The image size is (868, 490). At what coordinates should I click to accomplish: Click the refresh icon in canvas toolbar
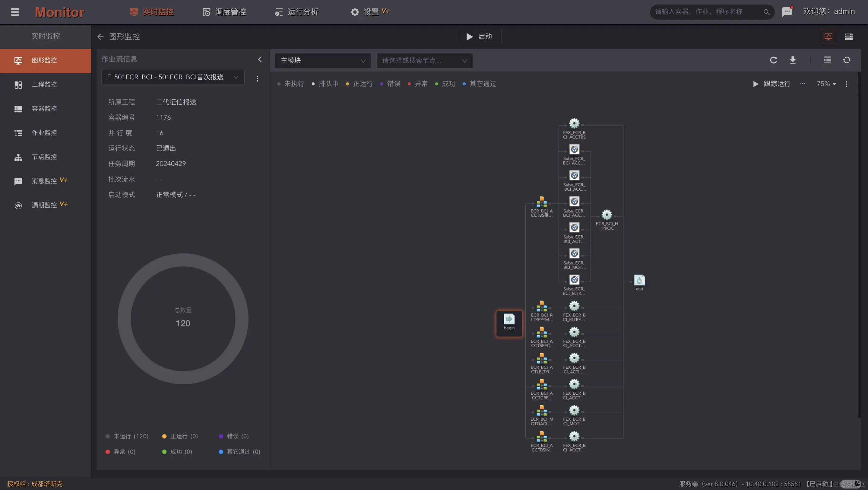coord(773,60)
